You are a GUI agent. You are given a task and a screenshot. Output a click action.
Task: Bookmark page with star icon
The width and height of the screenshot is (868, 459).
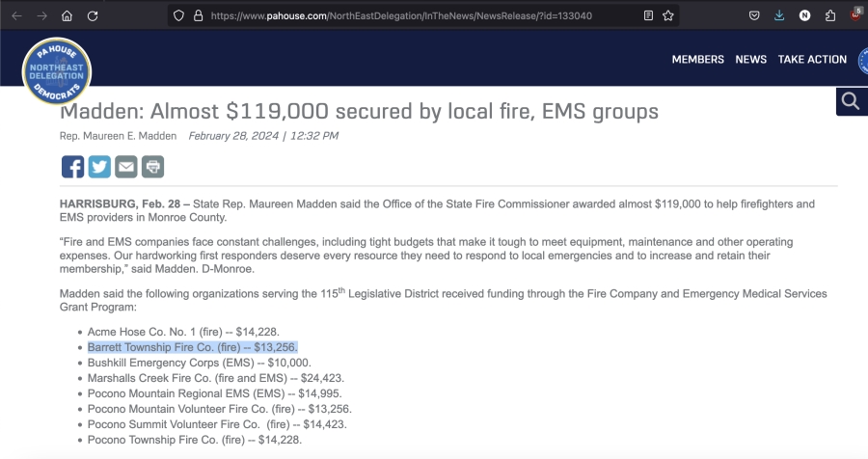click(x=668, y=15)
